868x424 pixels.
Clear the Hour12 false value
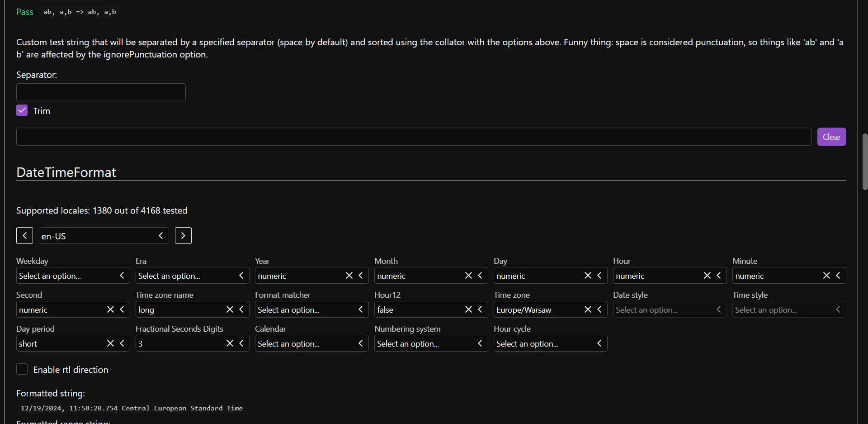468,310
